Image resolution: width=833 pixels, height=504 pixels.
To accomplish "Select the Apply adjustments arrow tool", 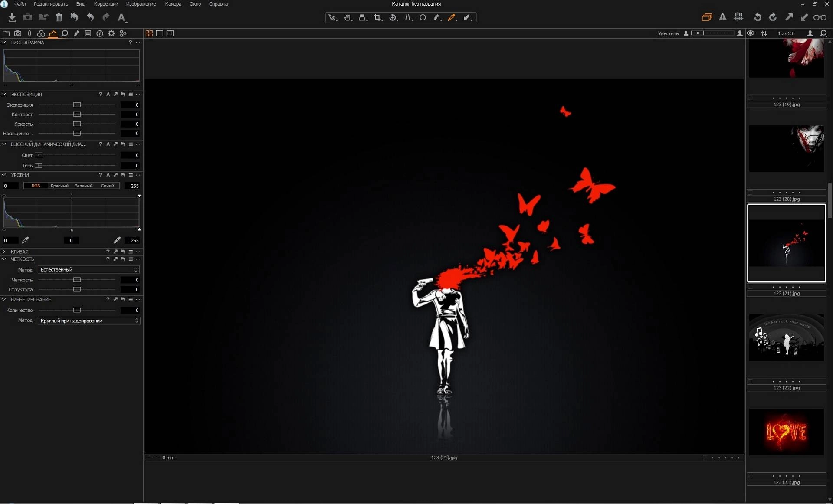I will point(467,18).
